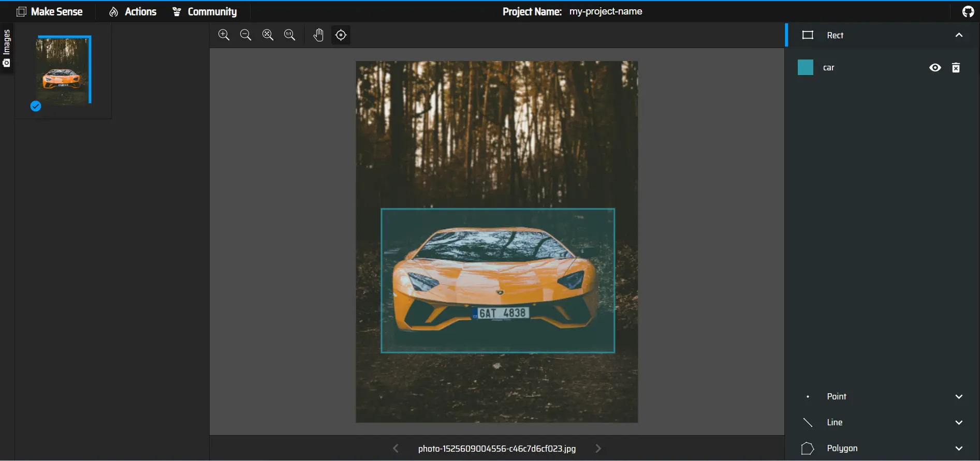The height and width of the screenshot is (461, 980).
Task: Click the car label color swatch
Action: tap(805, 68)
